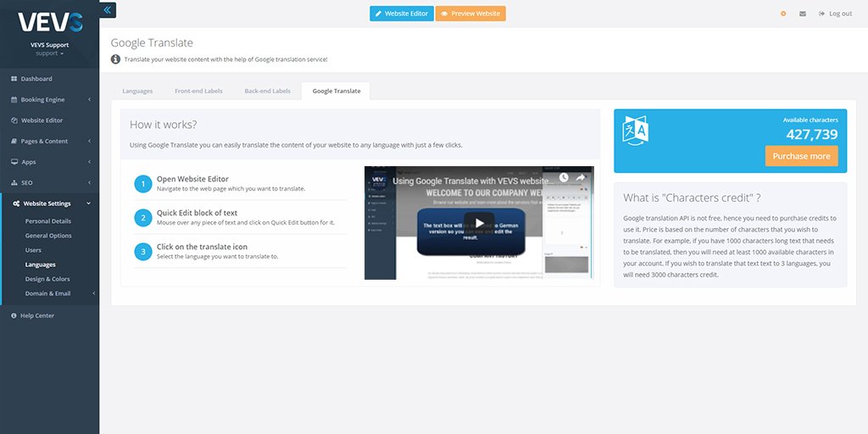This screenshot has width=868, height=434.
Task: Click the step 3 number circle
Action: [142, 251]
